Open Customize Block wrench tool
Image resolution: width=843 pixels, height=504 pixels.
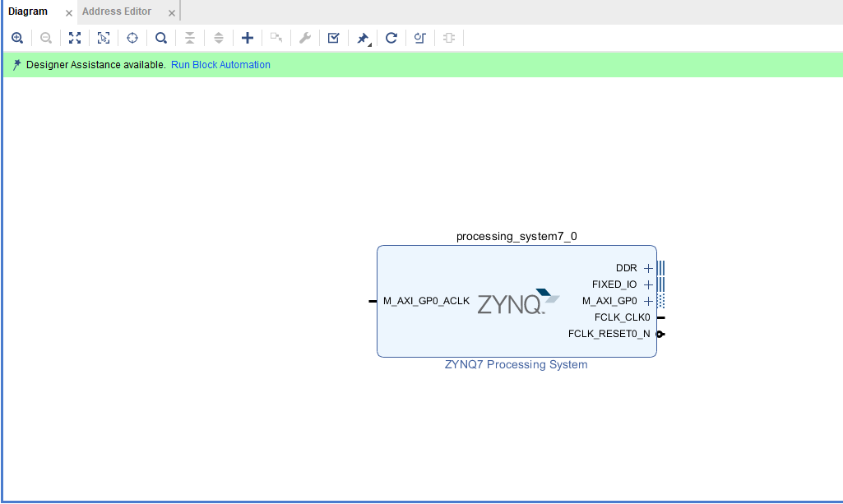[305, 38]
